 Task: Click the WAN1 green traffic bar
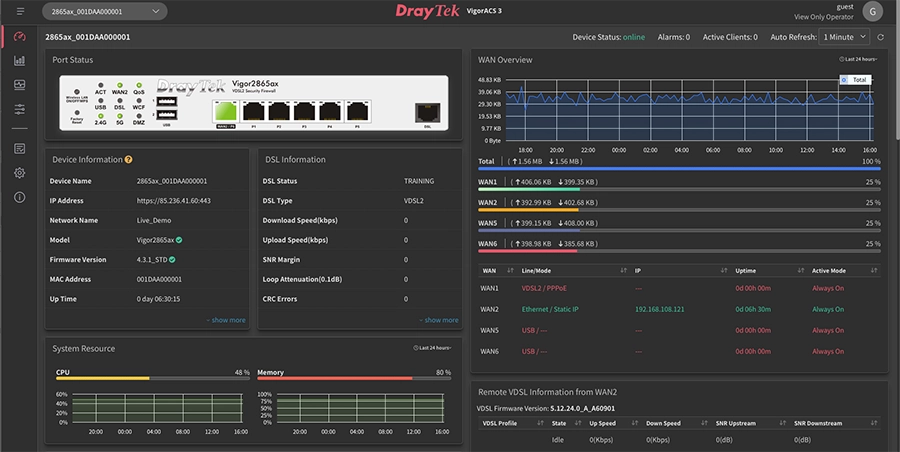pyautogui.click(x=529, y=189)
